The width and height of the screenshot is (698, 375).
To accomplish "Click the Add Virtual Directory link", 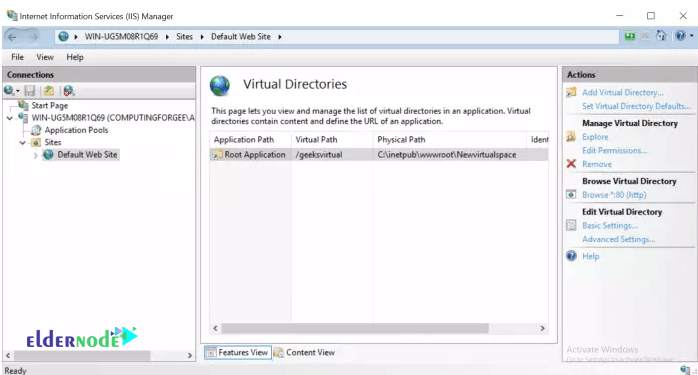I will coord(623,93).
